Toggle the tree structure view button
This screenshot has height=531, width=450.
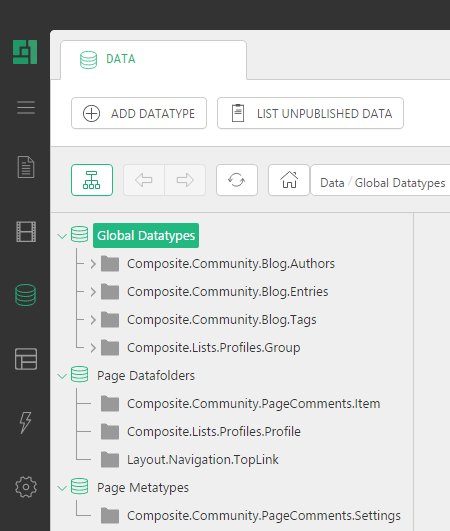click(x=92, y=180)
